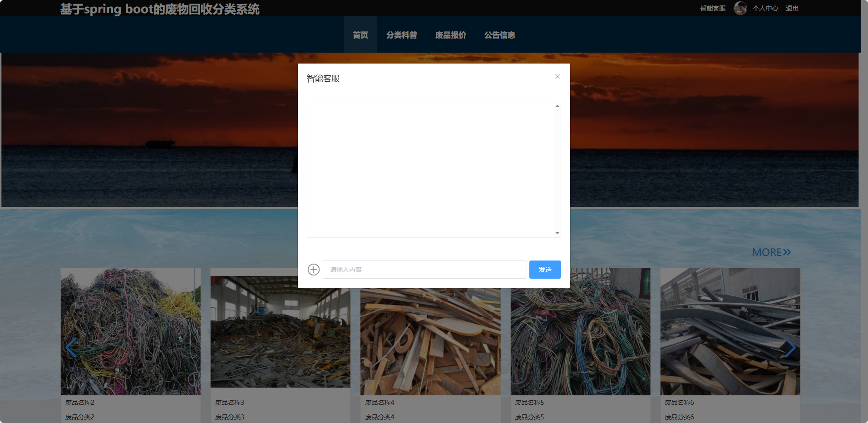Click the site title 基于spring boot的废物回收分类系统

160,9
